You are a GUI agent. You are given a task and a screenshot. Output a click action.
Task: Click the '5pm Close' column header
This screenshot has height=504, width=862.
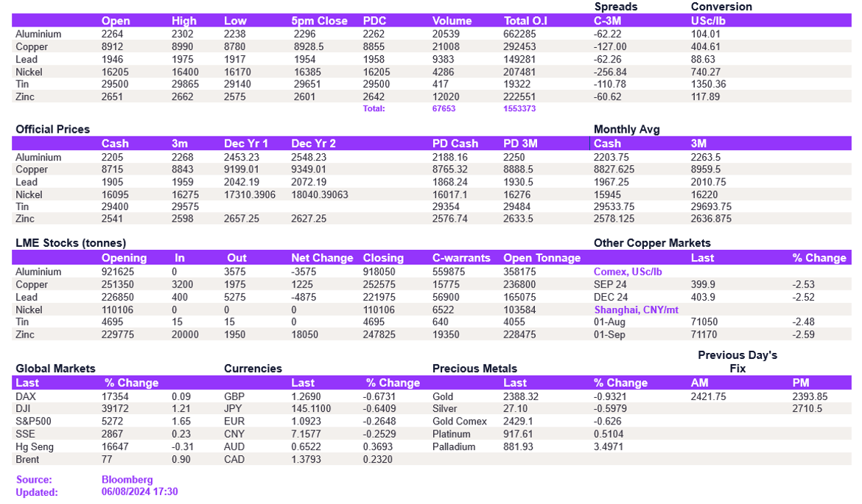click(x=319, y=21)
